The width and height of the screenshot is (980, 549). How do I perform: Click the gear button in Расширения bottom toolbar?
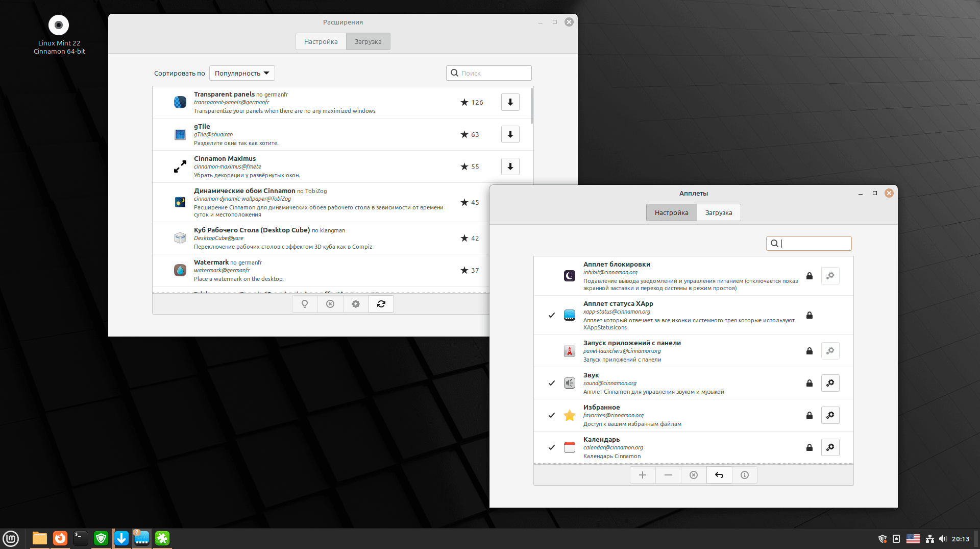356,304
